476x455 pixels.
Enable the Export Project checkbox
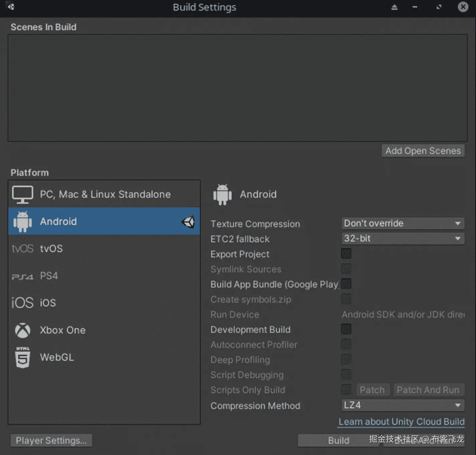346,254
